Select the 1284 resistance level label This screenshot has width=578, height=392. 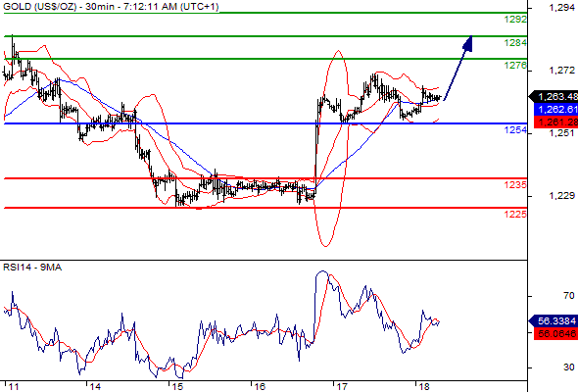[x=515, y=43]
